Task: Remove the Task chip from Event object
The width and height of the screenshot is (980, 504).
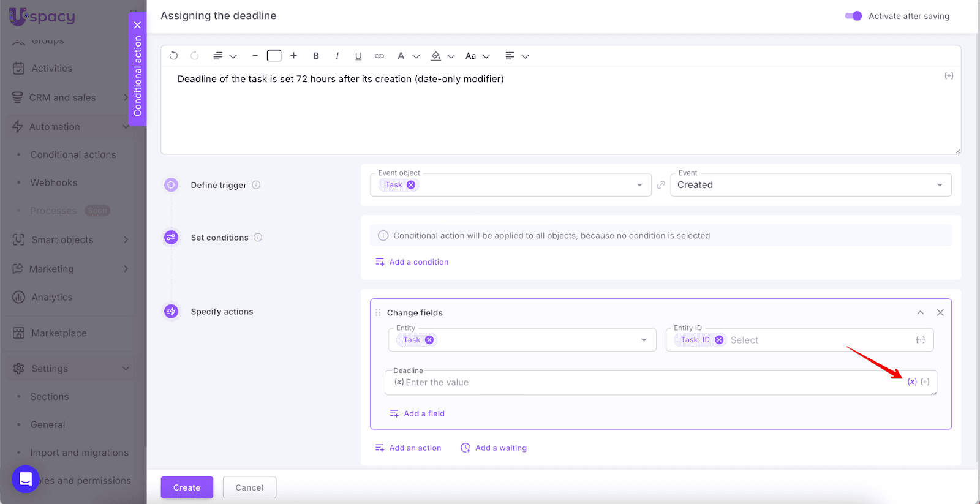Action: [411, 185]
